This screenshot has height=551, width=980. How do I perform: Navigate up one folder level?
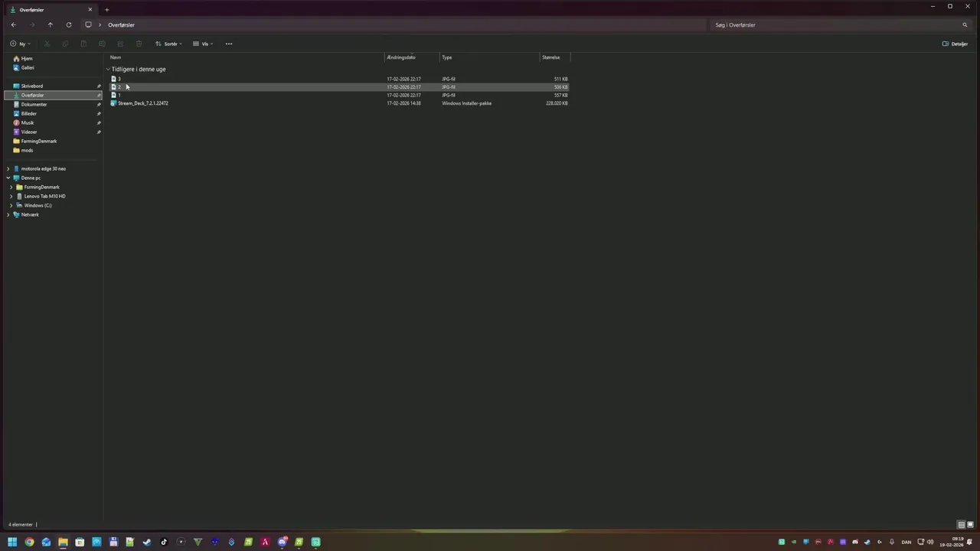(x=50, y=24)
